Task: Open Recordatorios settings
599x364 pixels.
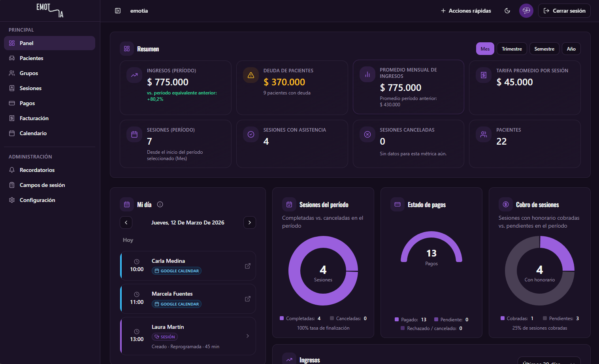Action: 49,170
